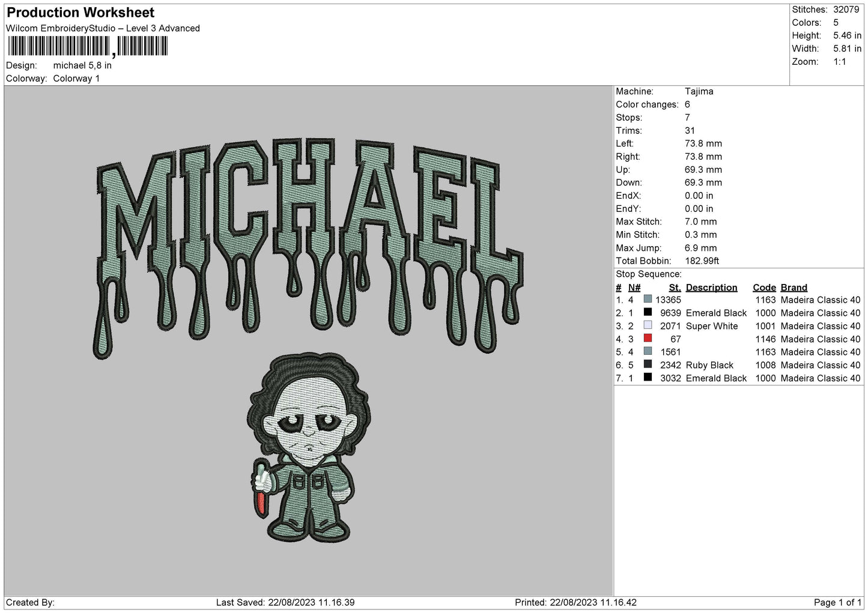Click the design barcode
Viewport: 868px width, 613px height.
point(88,46)
